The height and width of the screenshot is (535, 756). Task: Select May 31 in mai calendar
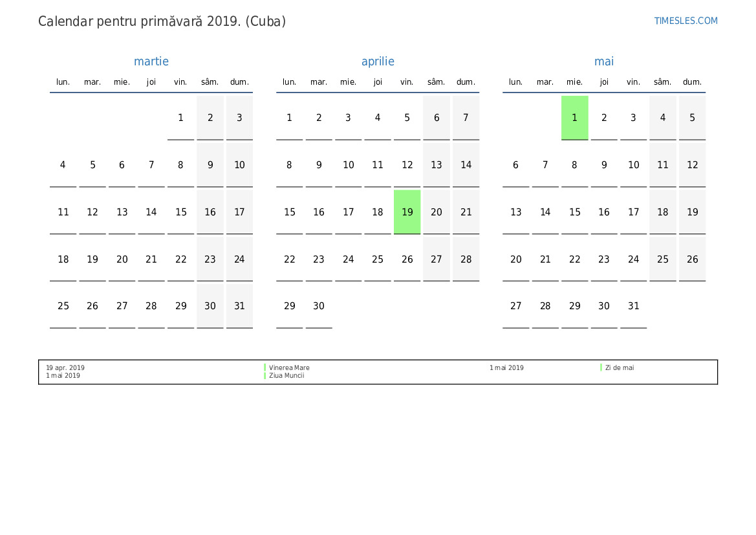(x=633, y=306)
